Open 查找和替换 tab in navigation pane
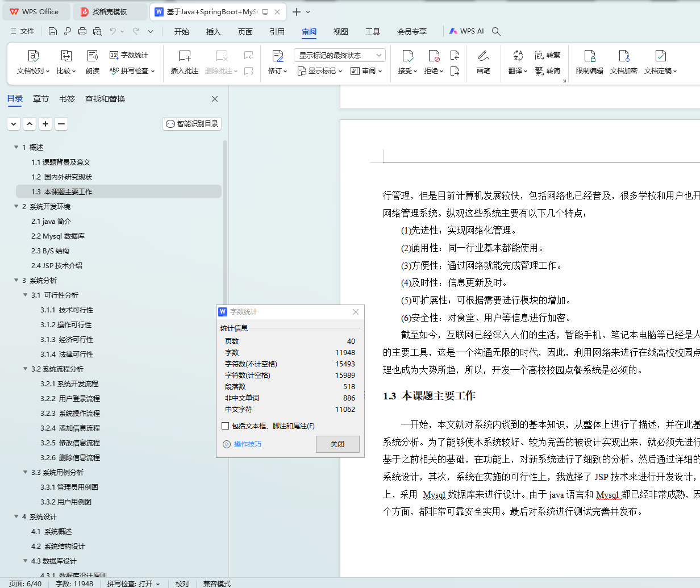 coord(105,99)
